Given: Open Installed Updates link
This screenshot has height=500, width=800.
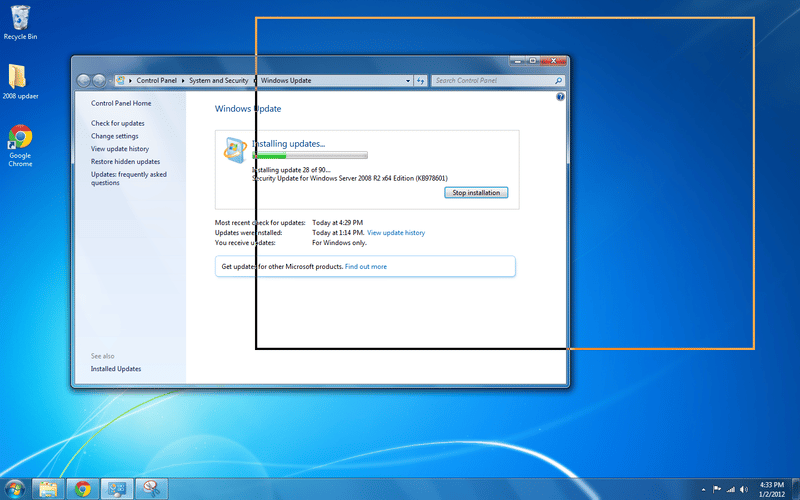Looking at the screenshot, I should click(x=116, y=369).
